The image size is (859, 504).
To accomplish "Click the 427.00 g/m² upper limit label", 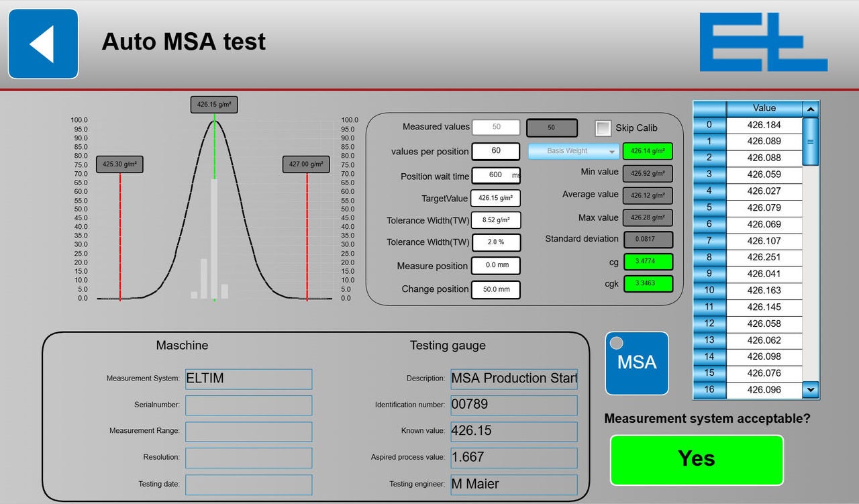I will pos(306,164).
